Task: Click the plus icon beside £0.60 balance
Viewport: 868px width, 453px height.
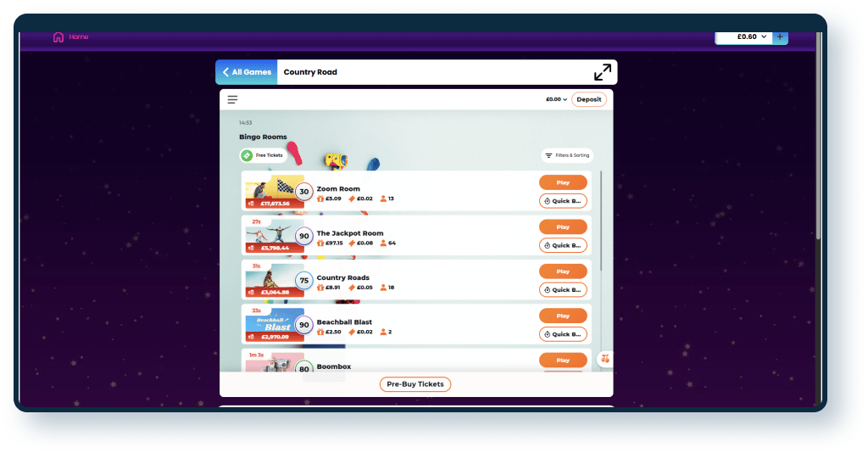Action: 781,37
